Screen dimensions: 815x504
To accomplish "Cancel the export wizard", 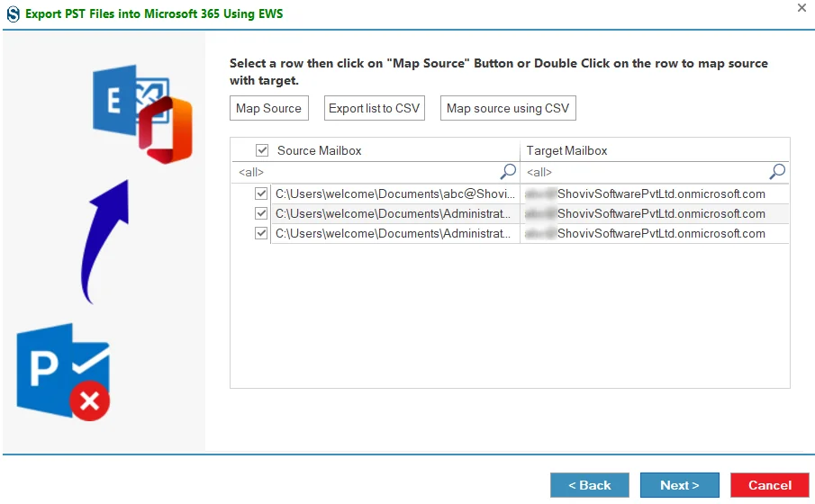I will pos(769,485).
